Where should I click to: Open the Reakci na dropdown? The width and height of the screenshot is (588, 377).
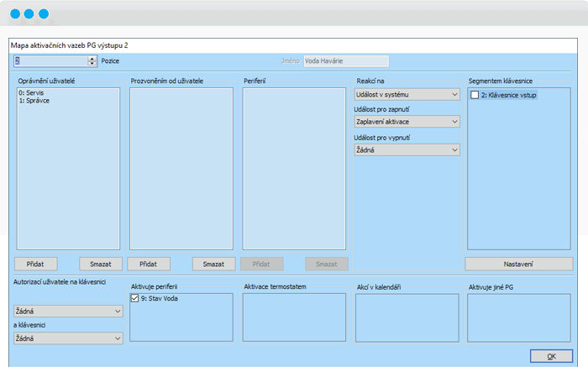[407, 95]
